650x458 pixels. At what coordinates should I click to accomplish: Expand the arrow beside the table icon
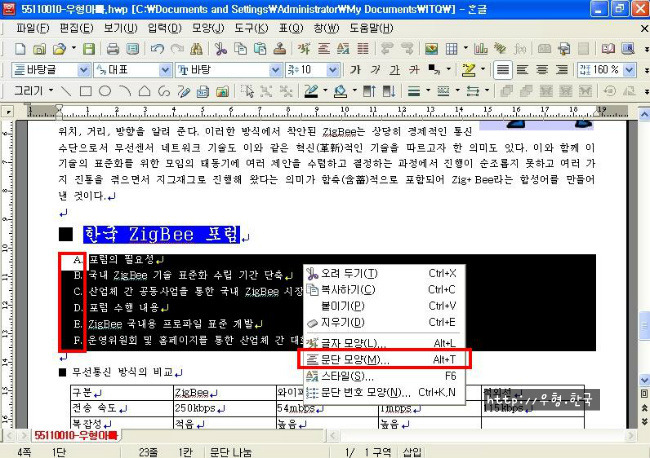pyautogui.click(x=466, y=48)
